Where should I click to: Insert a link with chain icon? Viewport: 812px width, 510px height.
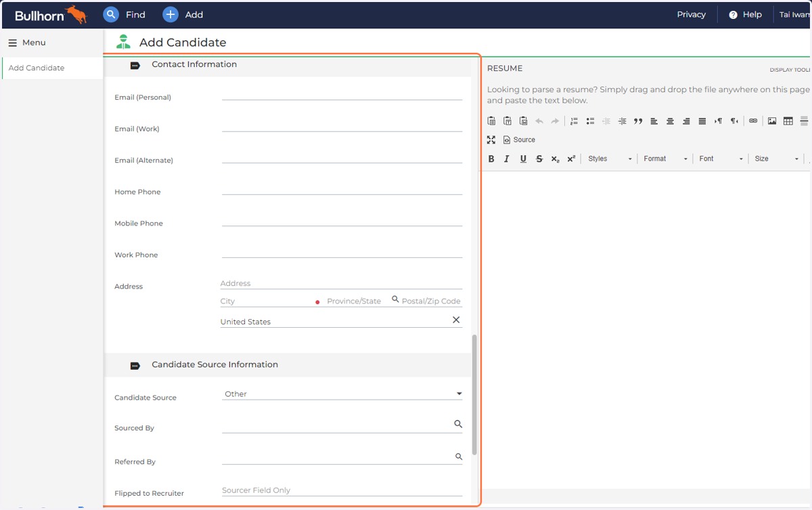pyautogui.click(x=753, y=121)
